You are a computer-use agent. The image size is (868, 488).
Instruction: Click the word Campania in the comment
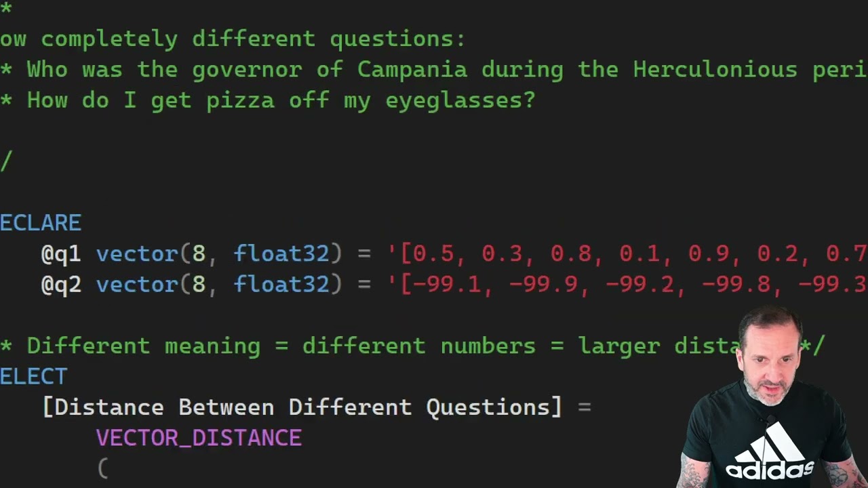[x=412, y=70]
